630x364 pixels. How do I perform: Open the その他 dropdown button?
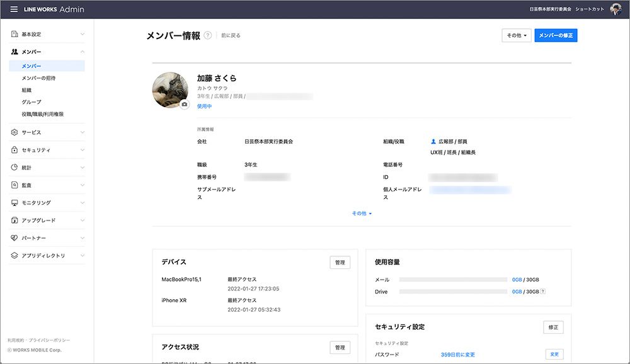[x=517, y=35]
